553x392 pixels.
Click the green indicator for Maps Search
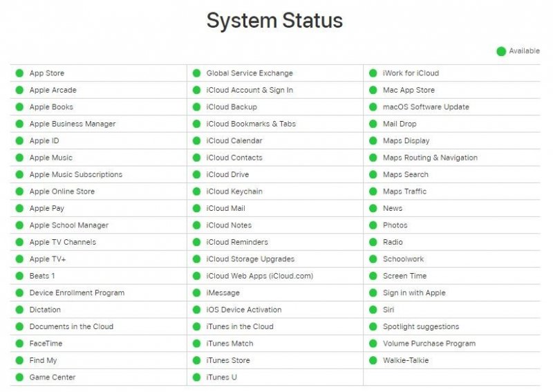click(373, 175)
